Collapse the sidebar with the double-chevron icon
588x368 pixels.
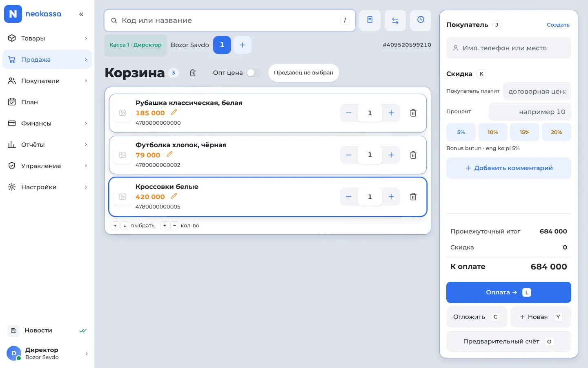coord(81,14)
